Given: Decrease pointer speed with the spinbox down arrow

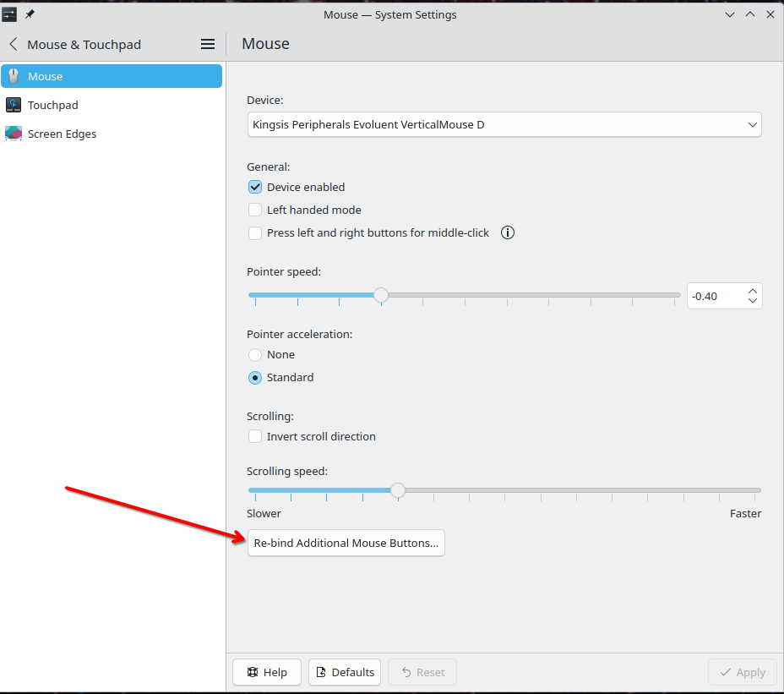Looking at the screenshot, I should [x=753, y=301].
